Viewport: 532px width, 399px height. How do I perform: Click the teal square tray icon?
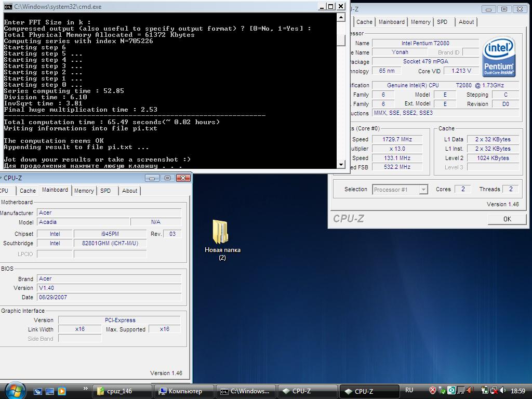pos(451,391)
